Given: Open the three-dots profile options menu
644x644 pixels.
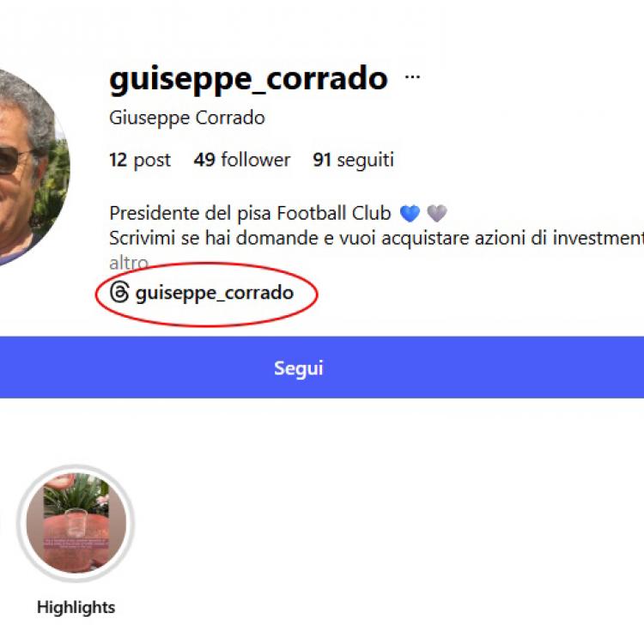Looking at the screenshot, I should [x=413, y=77].
